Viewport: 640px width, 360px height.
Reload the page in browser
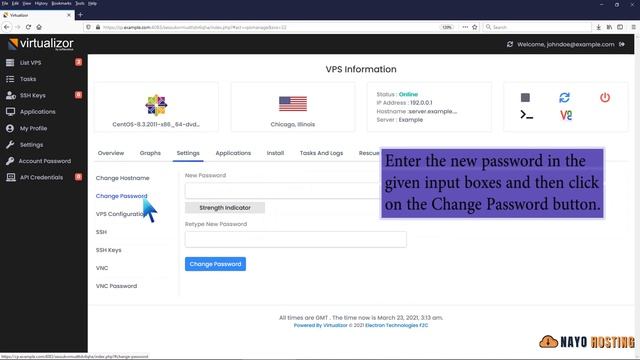click(x=28, y=27)
